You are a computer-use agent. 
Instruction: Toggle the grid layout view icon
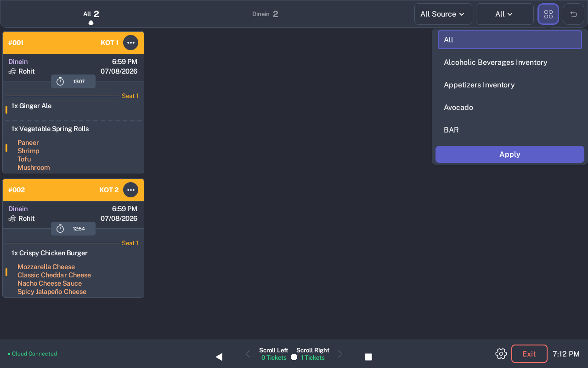[548, 14]
